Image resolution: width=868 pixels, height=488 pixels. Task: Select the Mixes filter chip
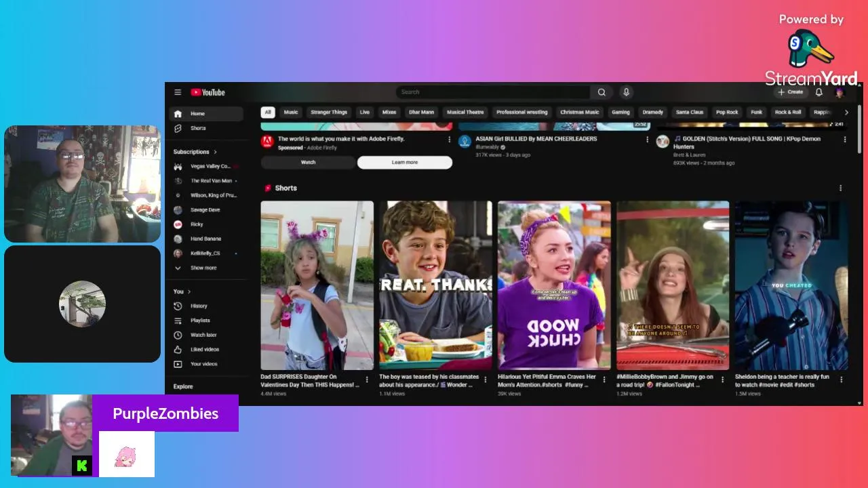pos(389,113)
